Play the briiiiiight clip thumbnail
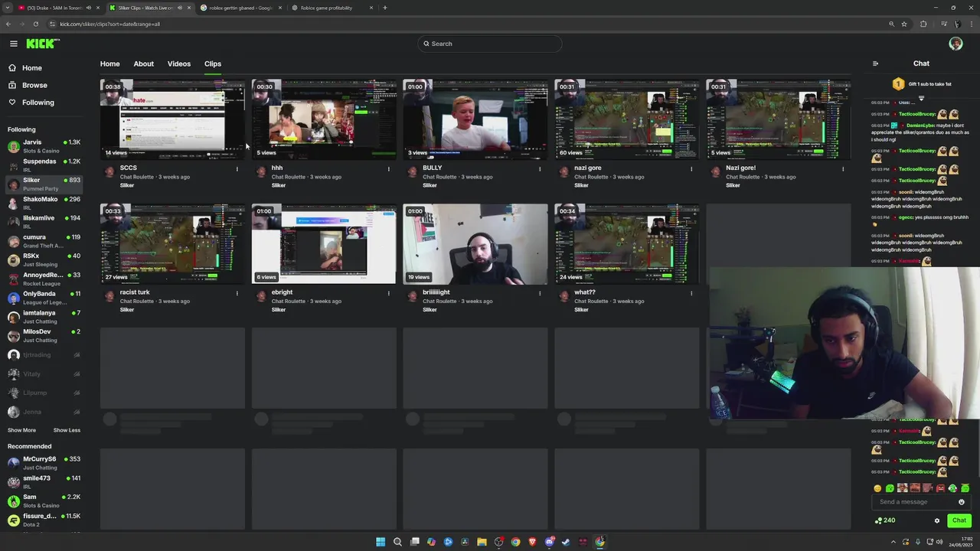 [475, 243]
